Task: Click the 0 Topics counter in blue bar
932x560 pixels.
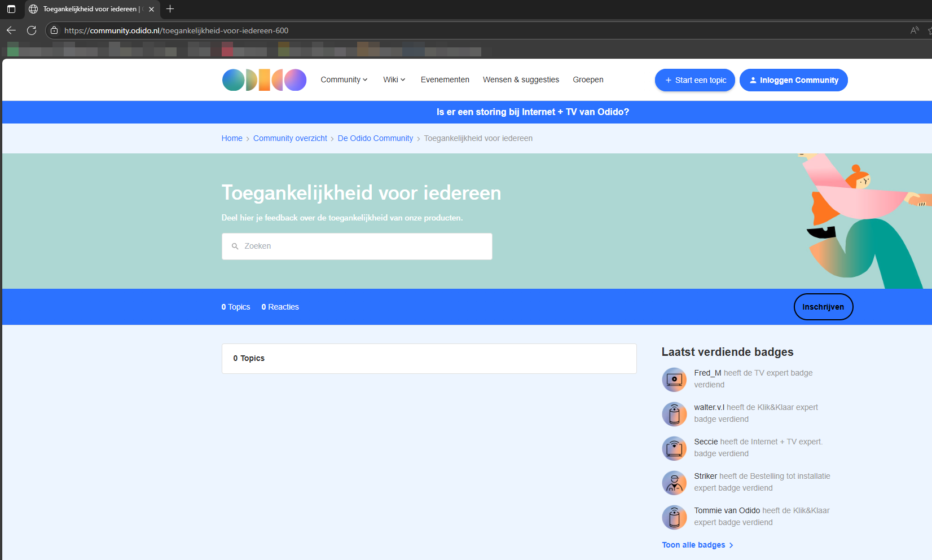Action: pyautogui.click(x=236, y=307)
